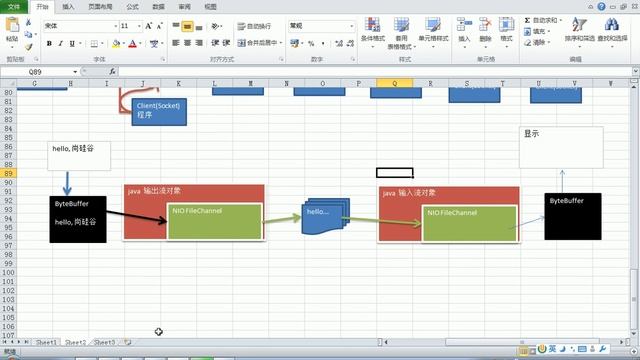Click the Wrap Text button
640x360 pixels.
254,26
